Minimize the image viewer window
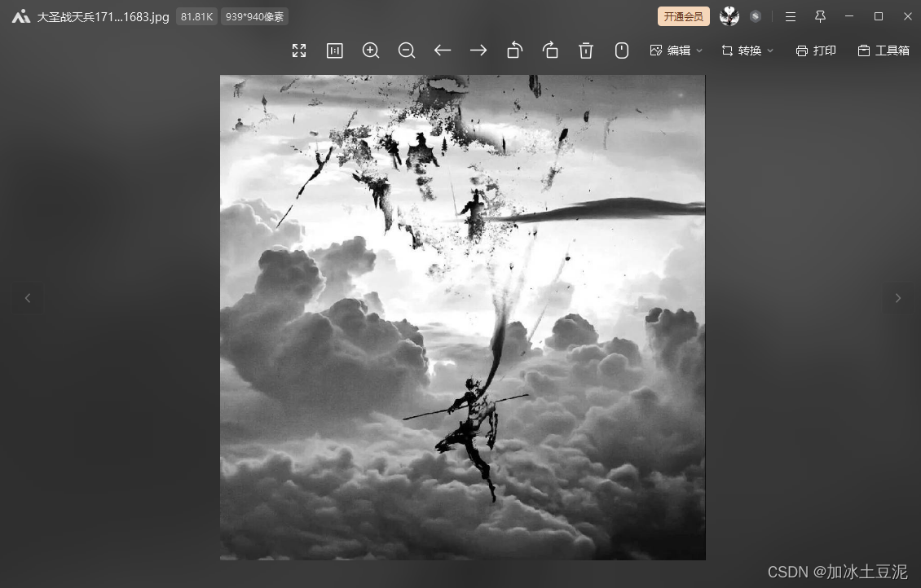 point(848,16)
